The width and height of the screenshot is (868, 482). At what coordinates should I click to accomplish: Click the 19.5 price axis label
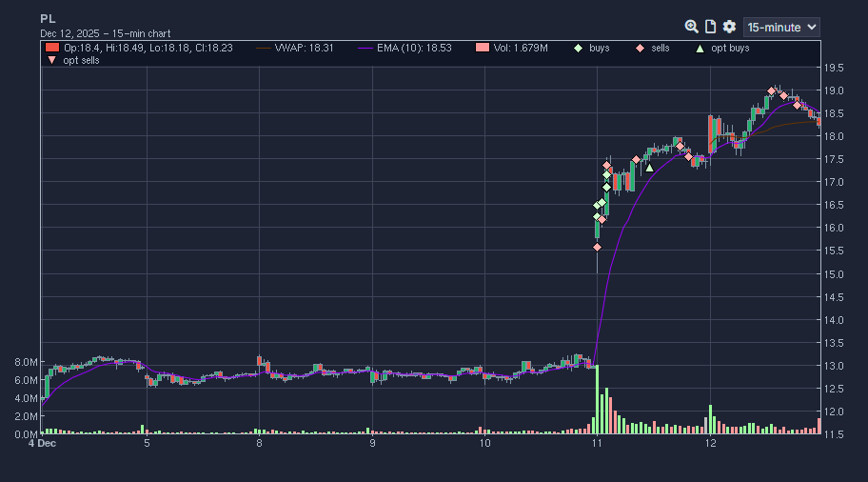[x=834, y=69]
